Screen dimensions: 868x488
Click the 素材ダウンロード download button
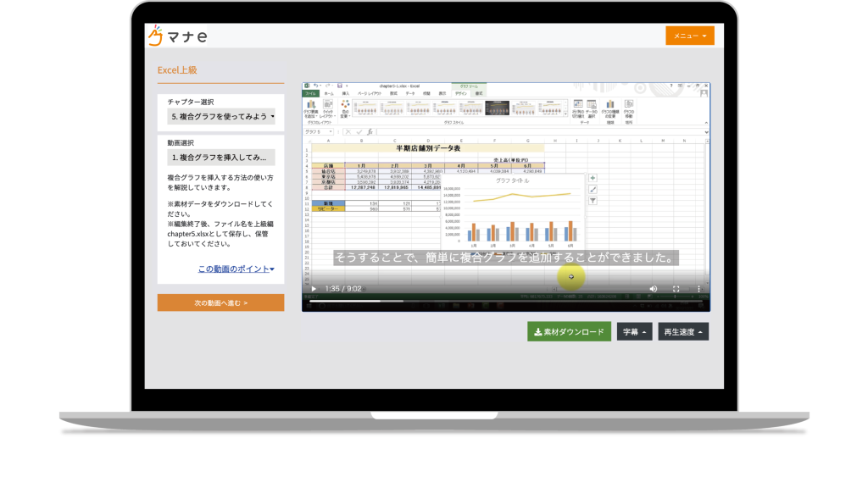coord(568,331)
